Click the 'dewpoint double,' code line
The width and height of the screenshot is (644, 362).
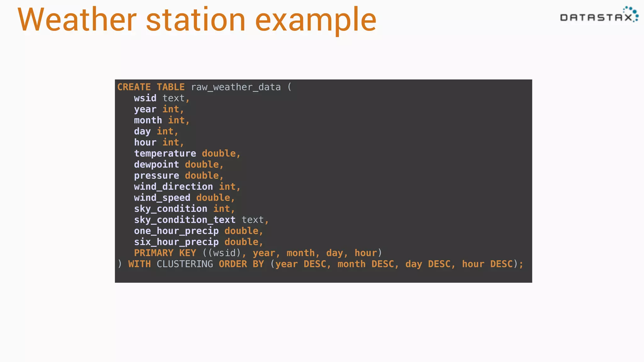click(x=179, y=164)
